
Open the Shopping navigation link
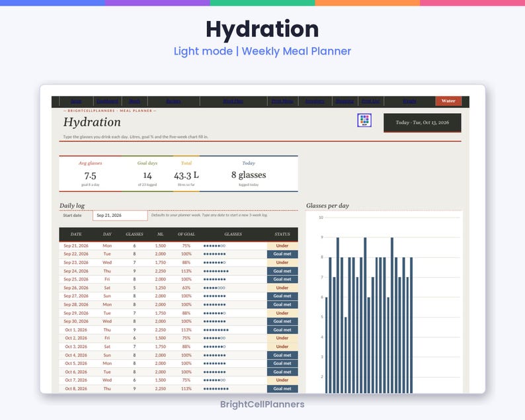tap(344, 101)
